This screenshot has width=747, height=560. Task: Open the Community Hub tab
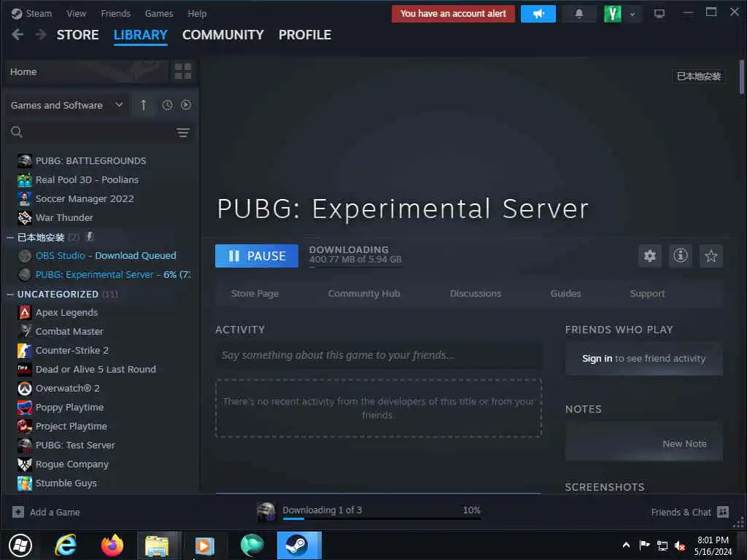(x=364, y=294)
